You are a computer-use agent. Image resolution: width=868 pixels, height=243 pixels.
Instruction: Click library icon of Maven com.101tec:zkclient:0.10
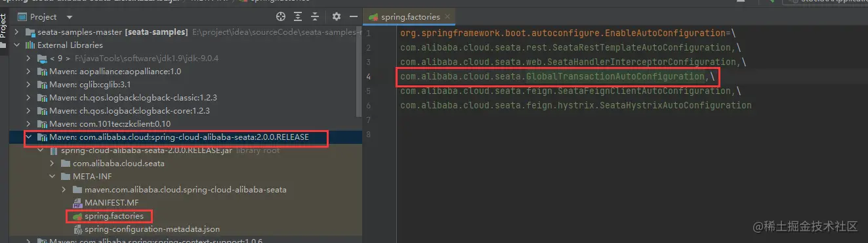point(42,124)
